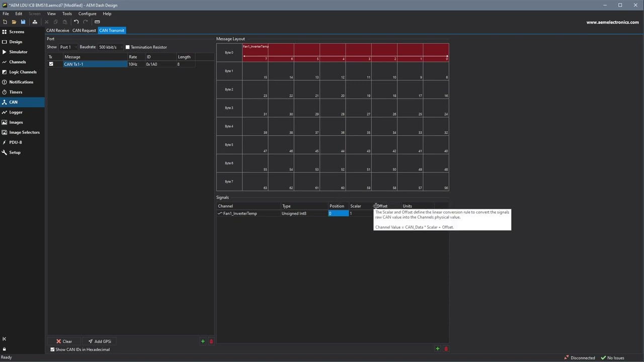Click the upload to dash toolbar icon

click(35, 22)
